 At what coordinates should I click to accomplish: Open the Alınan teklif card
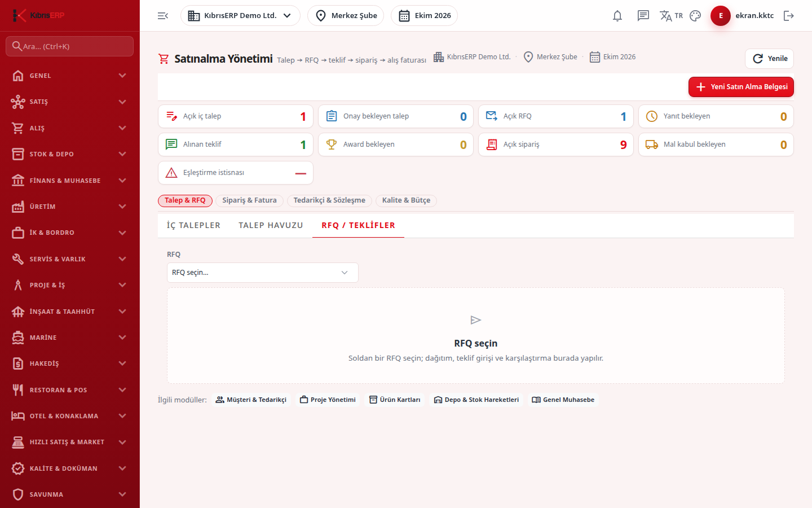click(x=236, y=144)
